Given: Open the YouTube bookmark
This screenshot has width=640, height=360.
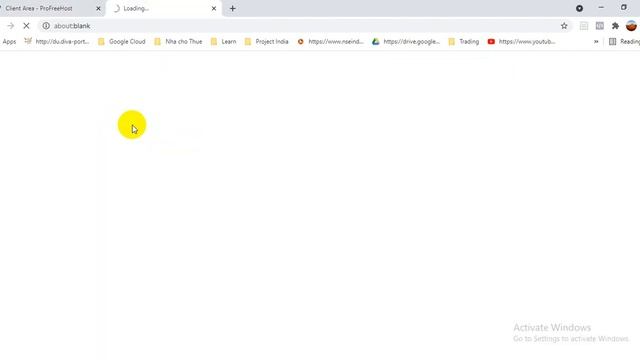Looking at the screenshot, I should tap(522, 42).
